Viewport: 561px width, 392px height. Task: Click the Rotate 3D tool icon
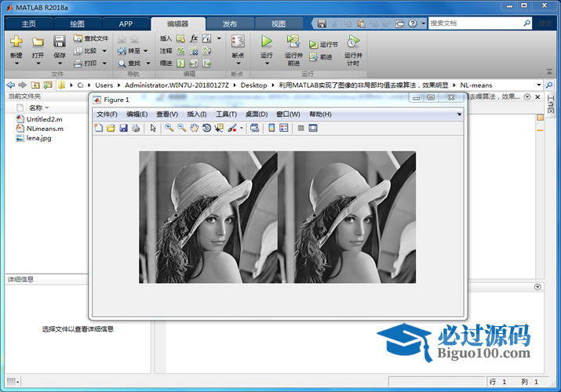click(x=206, y=128)
